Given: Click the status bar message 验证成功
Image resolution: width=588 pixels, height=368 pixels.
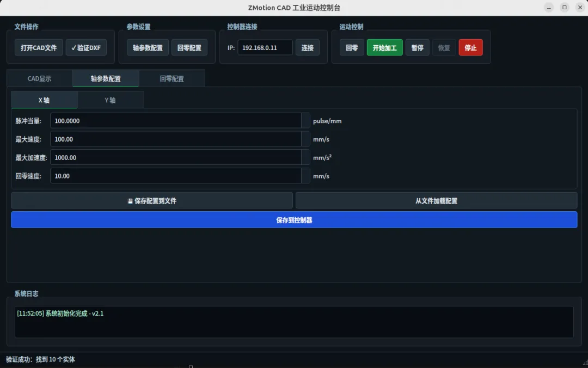Looking at the screenshot, I should [x=40, y=359].
